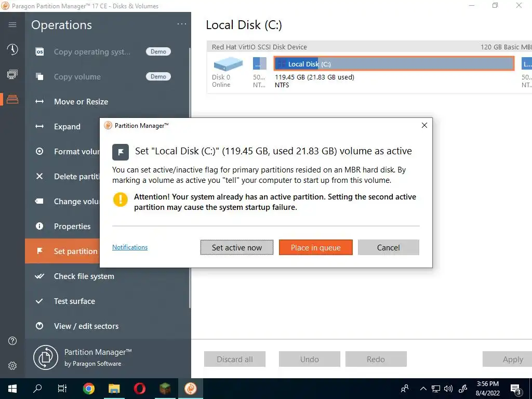
Task: Open the Operations three-dots menu
Action: click(181, 24)
